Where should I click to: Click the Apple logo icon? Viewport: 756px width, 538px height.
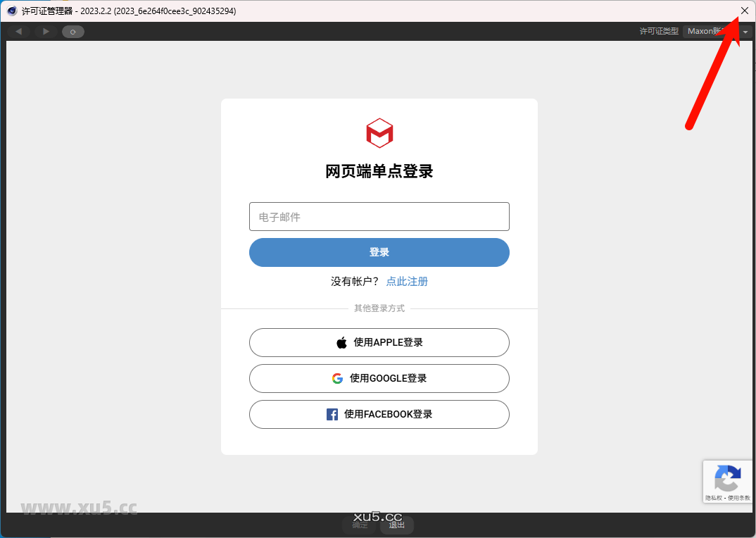tap(341, 343)
